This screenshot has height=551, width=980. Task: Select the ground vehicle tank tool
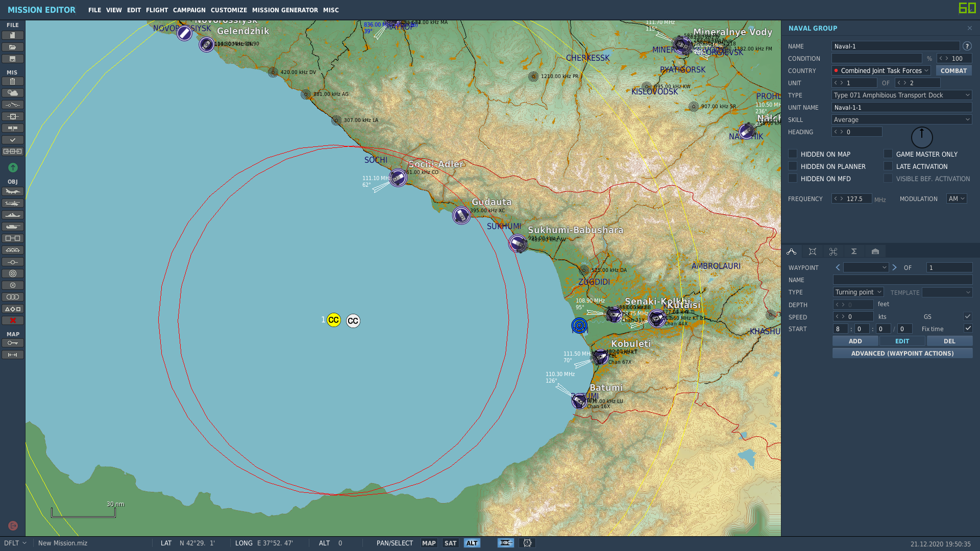[13, 227]
